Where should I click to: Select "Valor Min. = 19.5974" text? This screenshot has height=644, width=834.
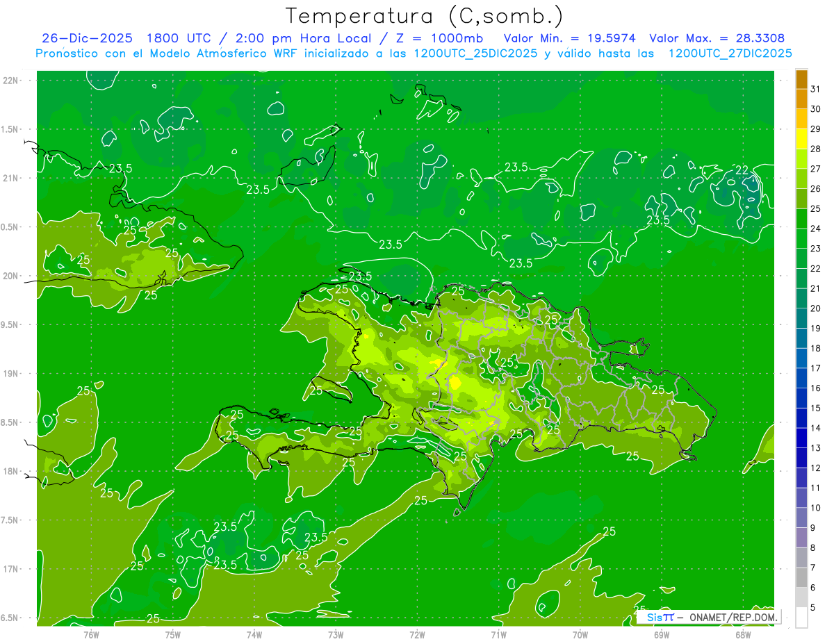[x=569, y=38]
